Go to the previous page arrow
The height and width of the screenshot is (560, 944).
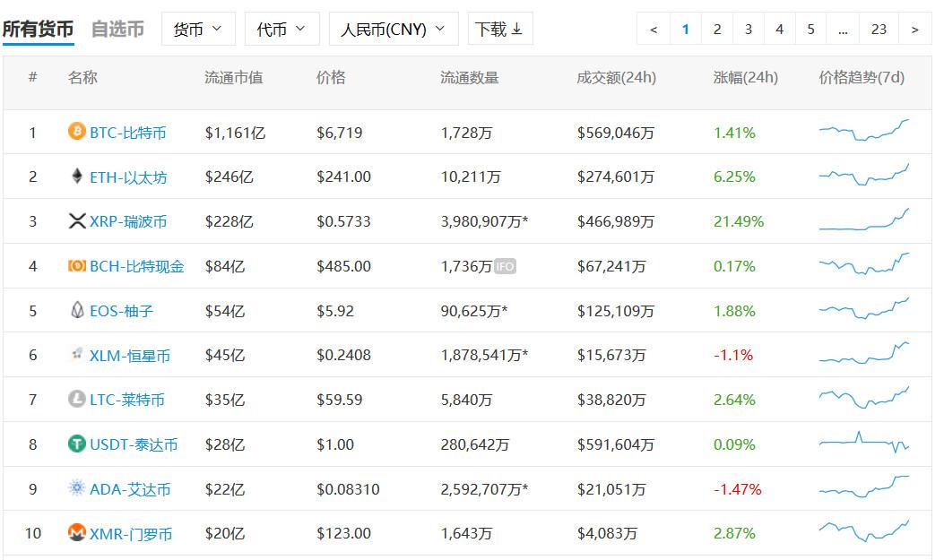pyautogui.click(x=654, y=29)
